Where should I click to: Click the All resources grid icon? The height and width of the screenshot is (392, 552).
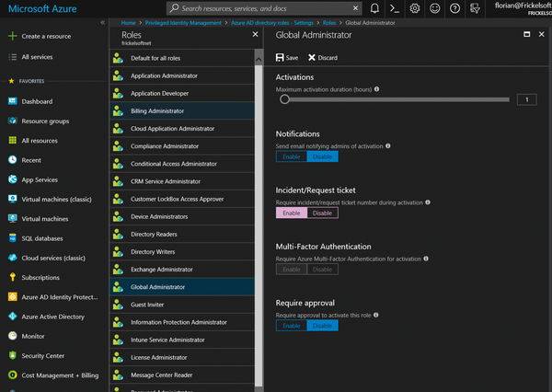pyautogui.click(x=13, y=140)
